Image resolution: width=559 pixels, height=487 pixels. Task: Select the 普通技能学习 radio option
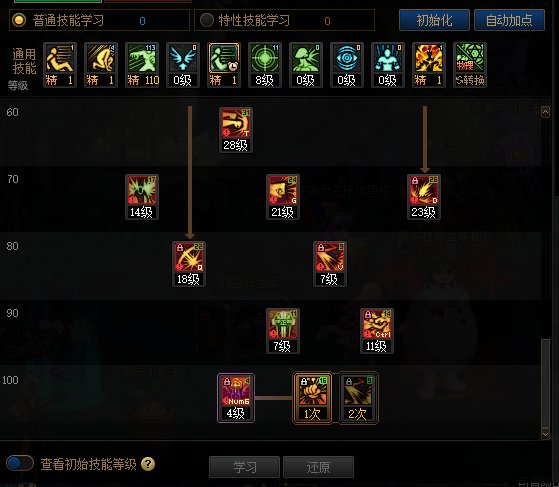19,20
